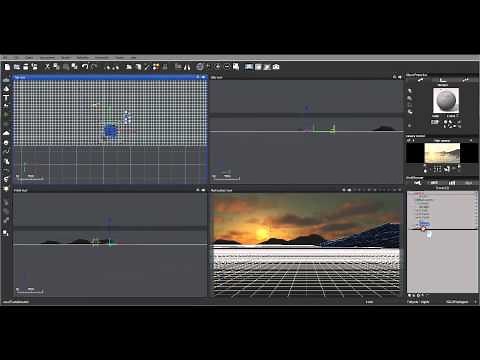Switch to the third World Browser tab
The image size is (480, 360).
(x=452, y=183)
